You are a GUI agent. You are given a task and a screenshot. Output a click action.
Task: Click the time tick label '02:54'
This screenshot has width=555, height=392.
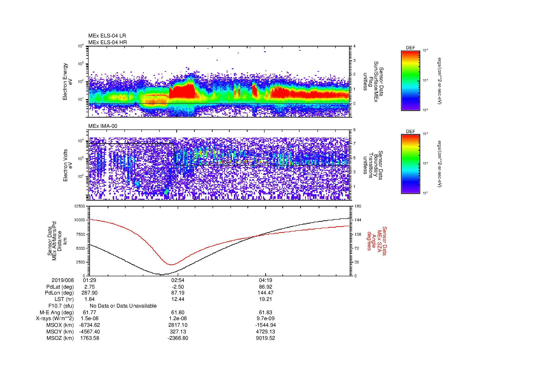tap(178, 280)
